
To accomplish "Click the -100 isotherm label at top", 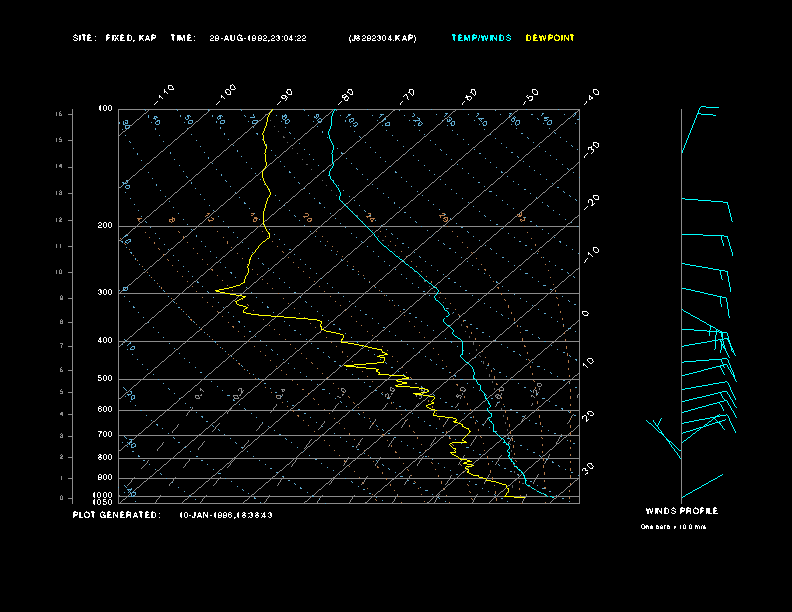I will 226,95.
